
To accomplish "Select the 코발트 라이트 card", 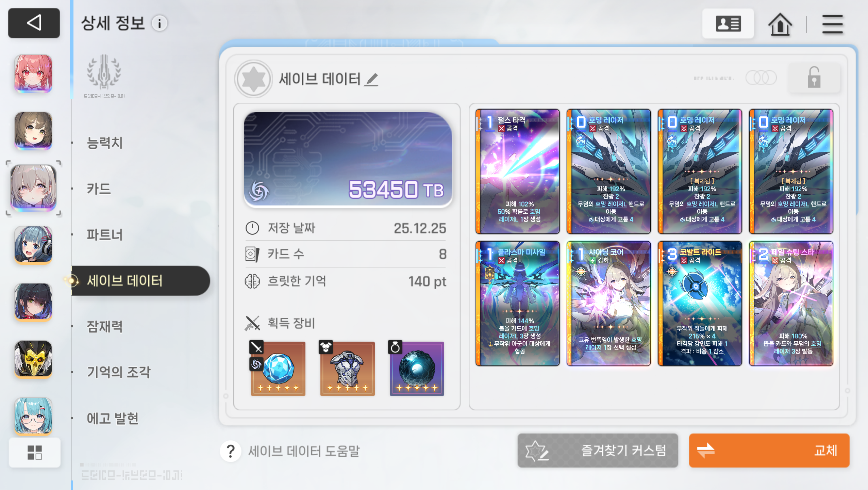I will pyautogui.click(x=700, y=304).
